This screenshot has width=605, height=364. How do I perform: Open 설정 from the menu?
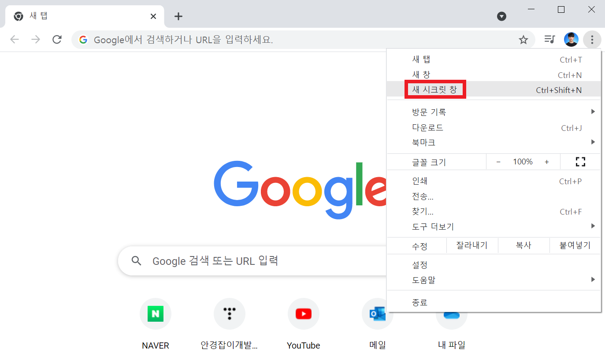pos(494,265)
